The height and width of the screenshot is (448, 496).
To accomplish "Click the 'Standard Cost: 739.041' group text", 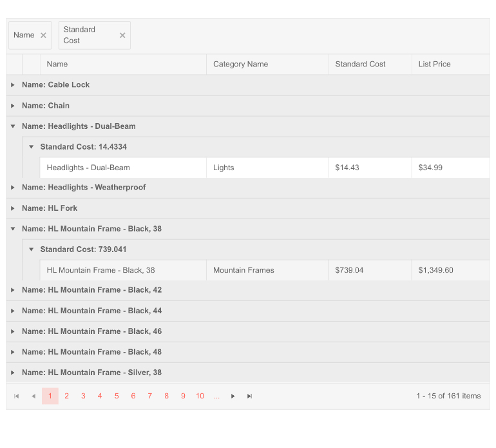I will 83,249.
